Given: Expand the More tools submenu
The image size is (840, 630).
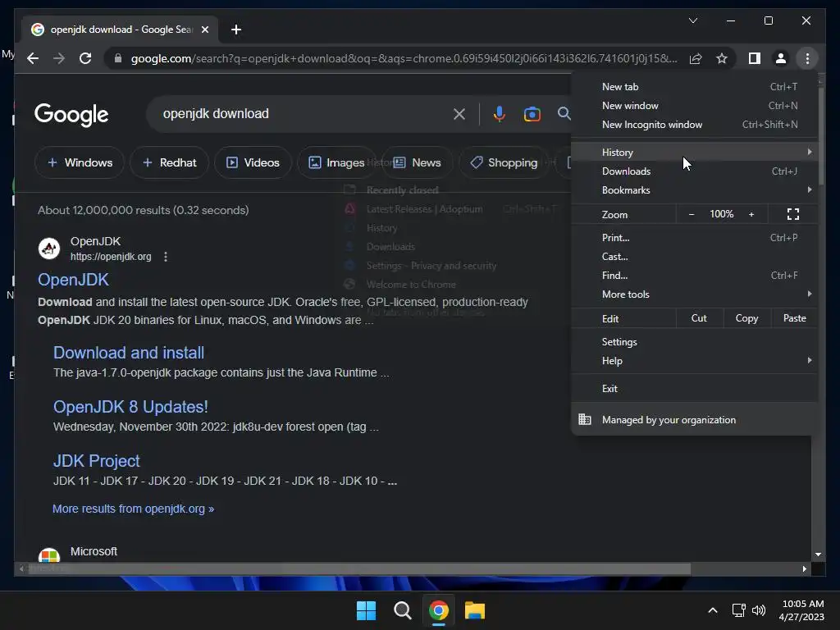Looking at the screenshot, I should pyautogui.click(x=694, y=294).
